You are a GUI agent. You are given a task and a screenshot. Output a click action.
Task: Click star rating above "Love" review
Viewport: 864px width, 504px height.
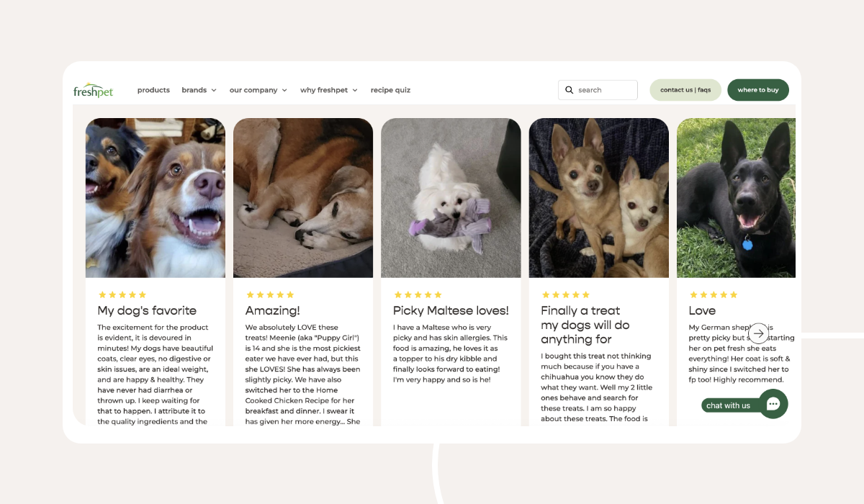tap(714, 294)
